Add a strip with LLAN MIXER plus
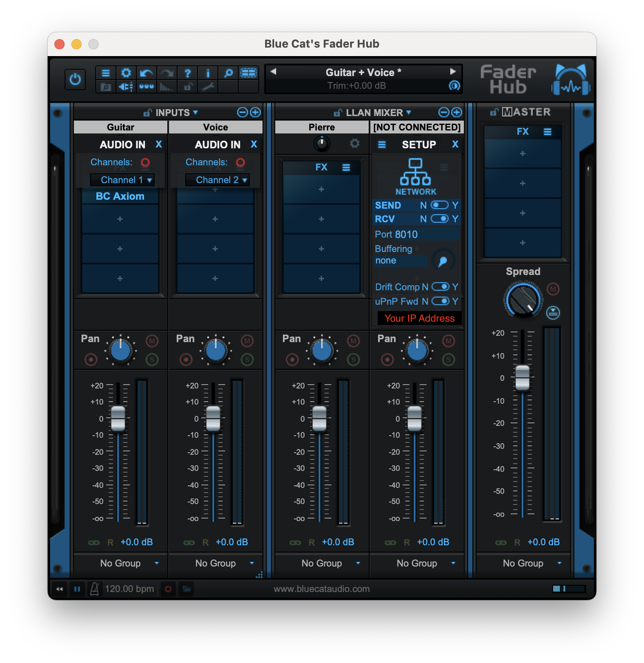Image resolution: width=644 pixels, height=663 pixels. [x=457, y=112]
